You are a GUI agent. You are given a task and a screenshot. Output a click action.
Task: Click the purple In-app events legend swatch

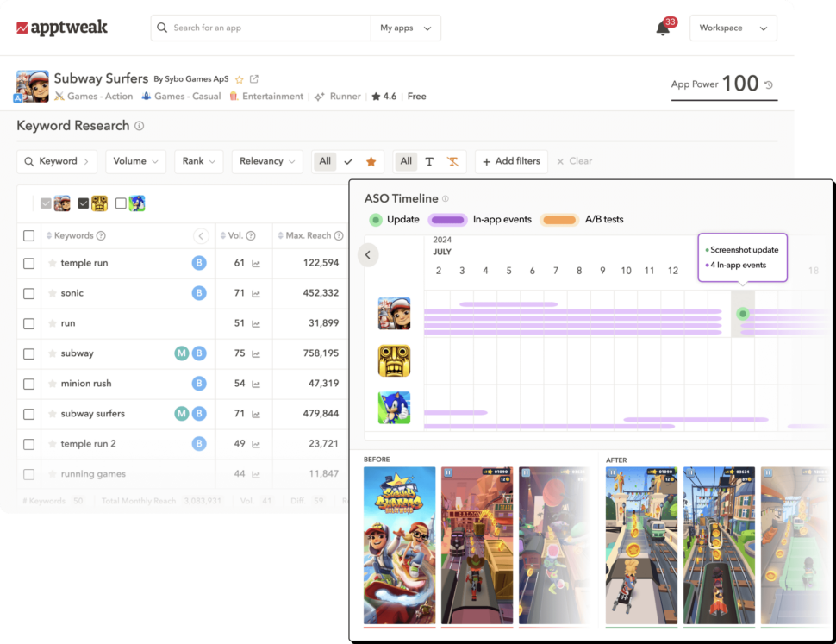(x=447, y=220)
